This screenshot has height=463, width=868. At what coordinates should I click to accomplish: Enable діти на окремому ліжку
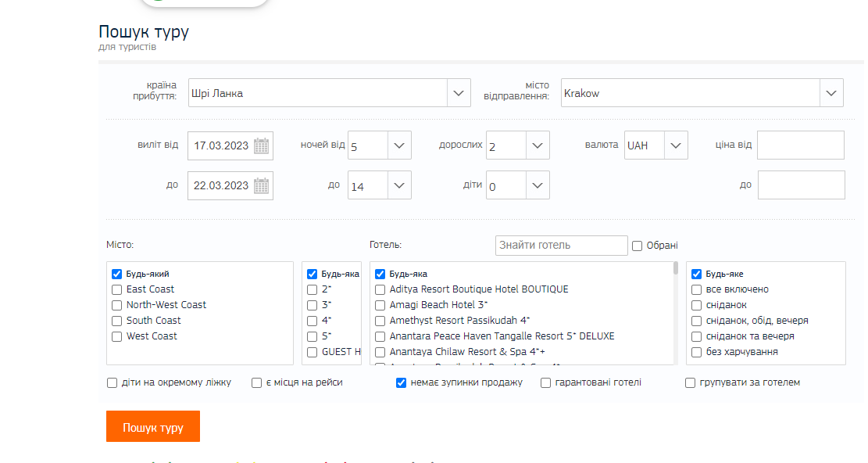(x=112, y=382)
